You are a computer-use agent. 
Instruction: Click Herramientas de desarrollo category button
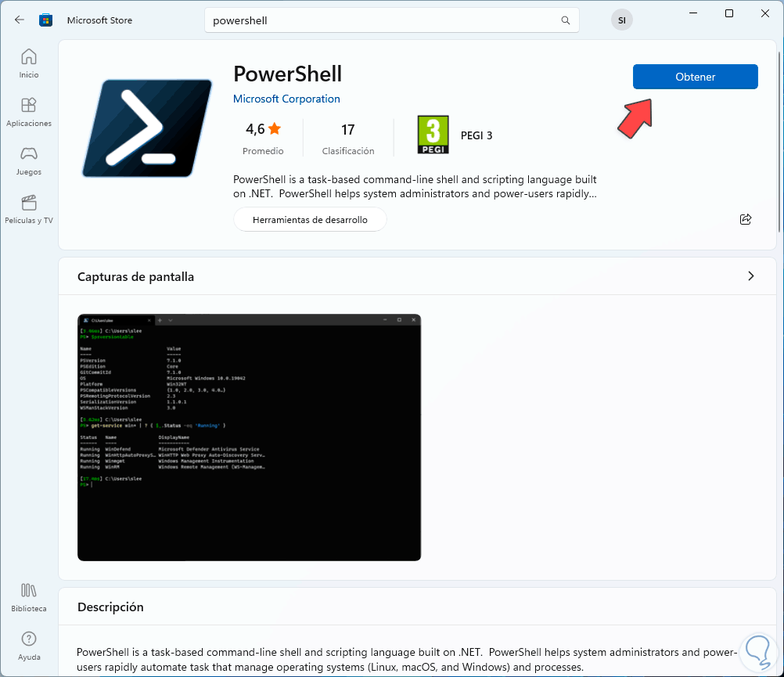(x=310, y=219)
